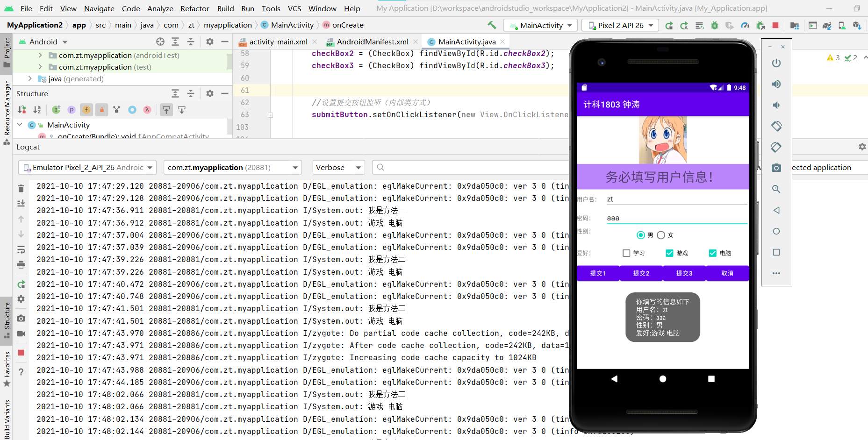868x440 pixels.
Task: Restart logcat with the green restart icon
Action: point(21,284)
